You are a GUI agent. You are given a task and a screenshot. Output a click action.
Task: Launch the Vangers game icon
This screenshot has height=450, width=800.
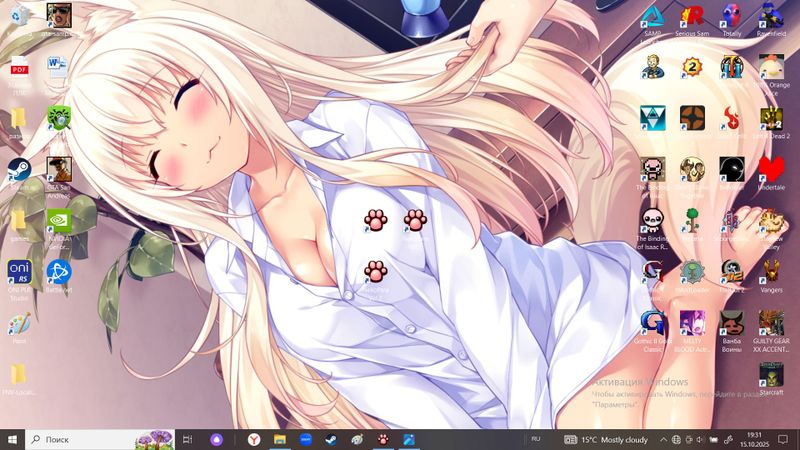(770, 272)
